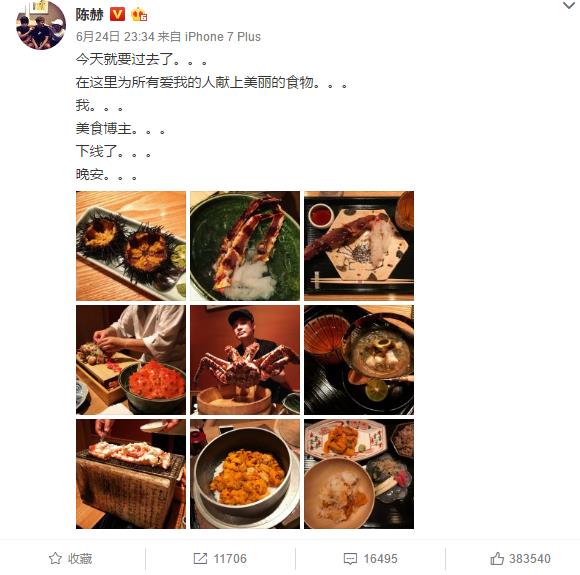The height and width of the screenshot is (575, 580).
Task: Open 陈赫's profile avatar
Action: (x=41, y=25)
